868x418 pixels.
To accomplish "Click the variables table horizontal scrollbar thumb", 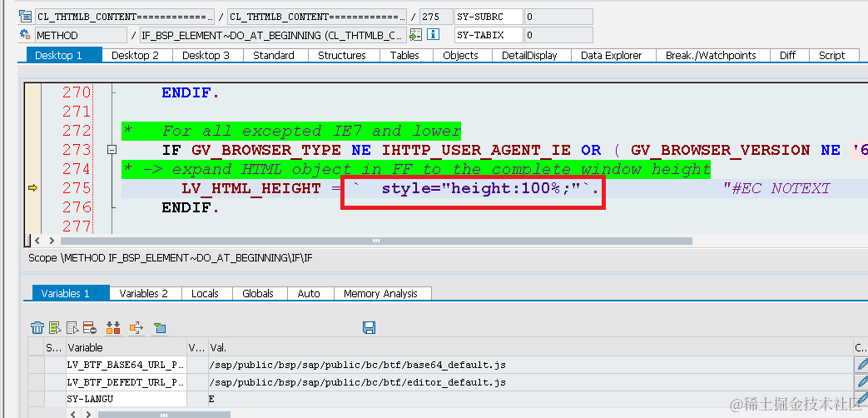I will click(164, 414).
